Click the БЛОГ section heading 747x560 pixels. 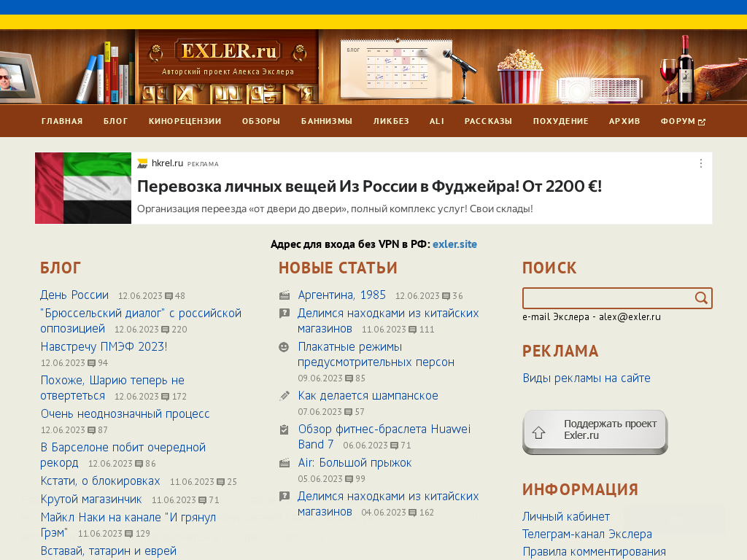click(x=61, y=268)
